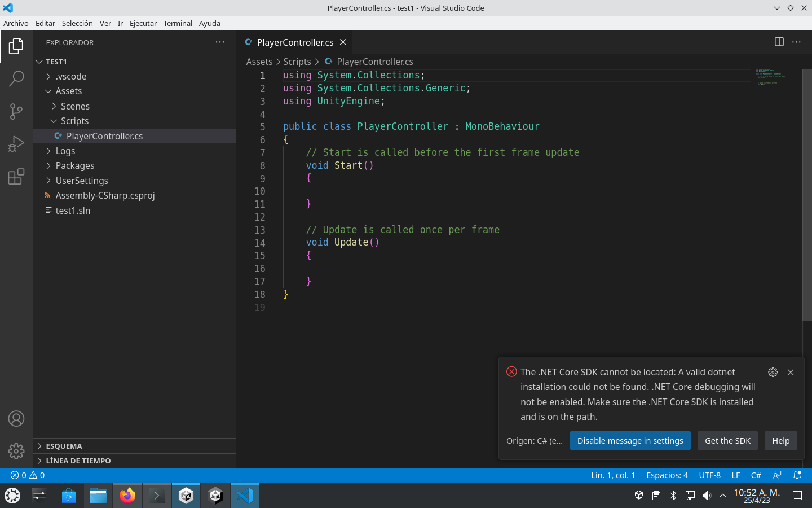
Task: Open the Selección menu
Action: click(x=77, y=23)
